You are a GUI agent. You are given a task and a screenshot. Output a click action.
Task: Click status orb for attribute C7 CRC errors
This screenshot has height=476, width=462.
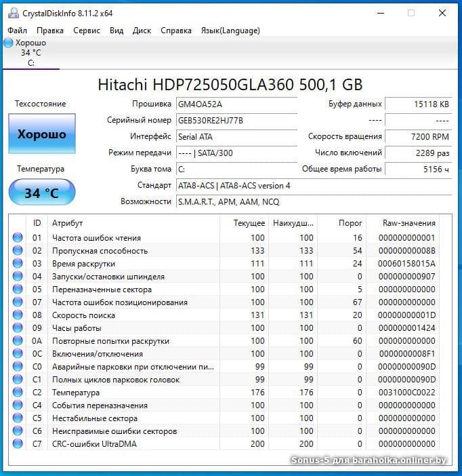coord(18,444)
